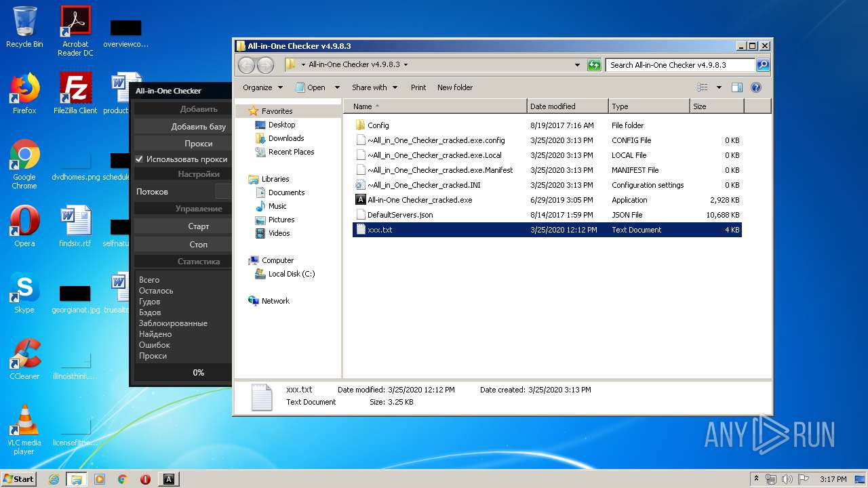Open Recycle Bin desktop icon
The width and height of the screenshot is (868, 488).
point(24,27)
